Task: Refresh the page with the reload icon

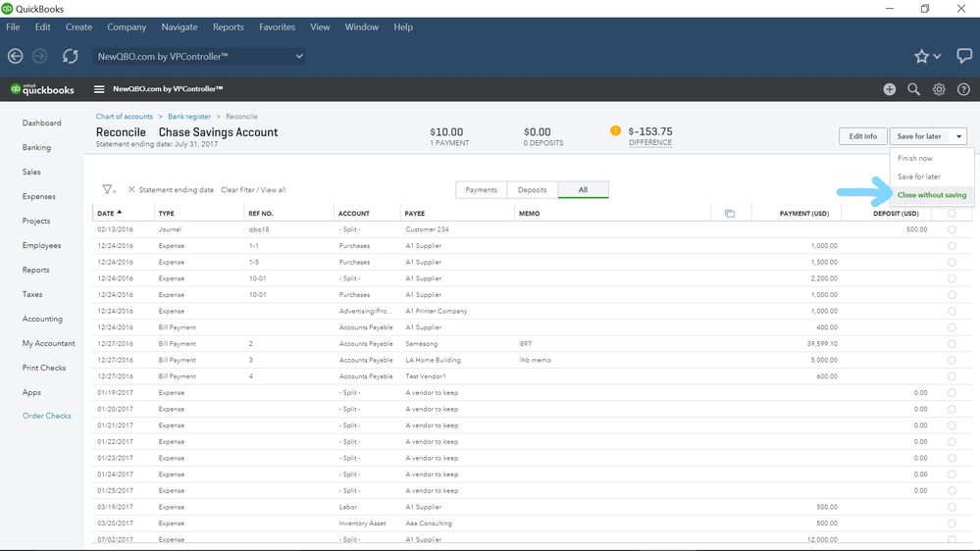Action: [x=70, y=56]
